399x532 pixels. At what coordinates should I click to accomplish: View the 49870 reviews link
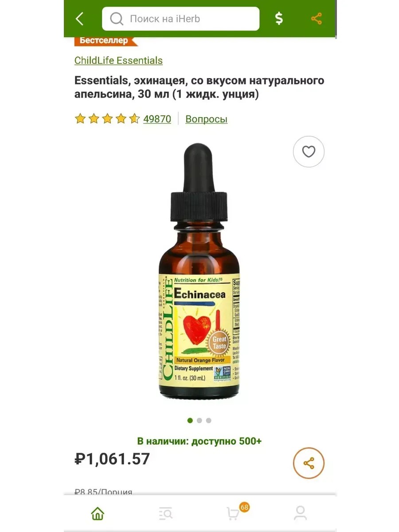click(x=157, y=119)
